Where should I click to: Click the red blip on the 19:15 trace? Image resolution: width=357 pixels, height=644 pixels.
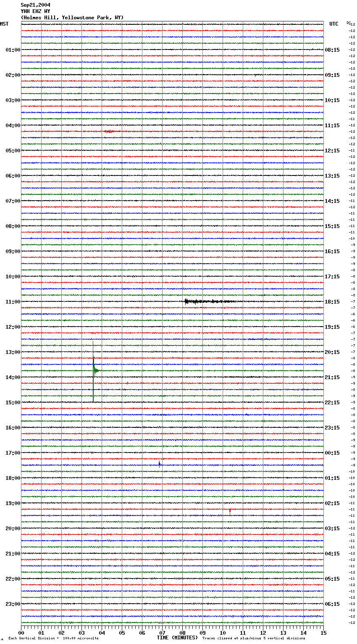(230, 510)
